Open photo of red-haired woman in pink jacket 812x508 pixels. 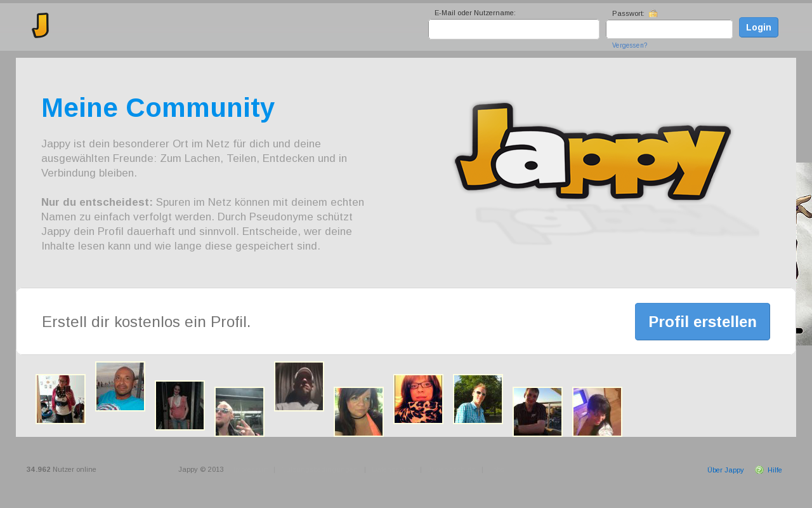point(61,399)
